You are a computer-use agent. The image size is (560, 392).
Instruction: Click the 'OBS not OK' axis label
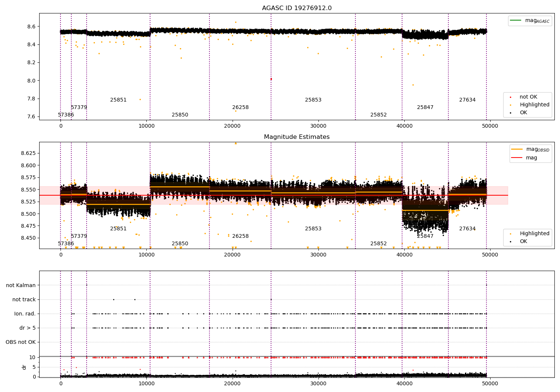[x=21, y=342]
